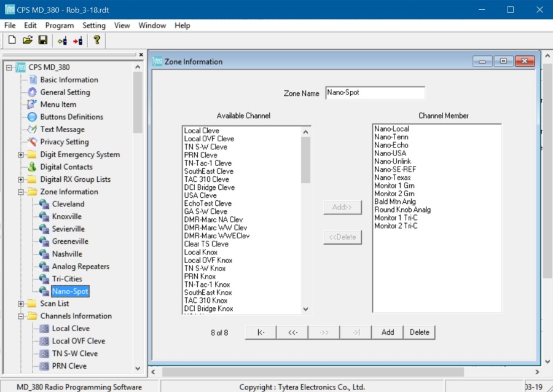The image size is (553, 392).
Task: Click the General Setting gear icon
Action: (32, 92)
